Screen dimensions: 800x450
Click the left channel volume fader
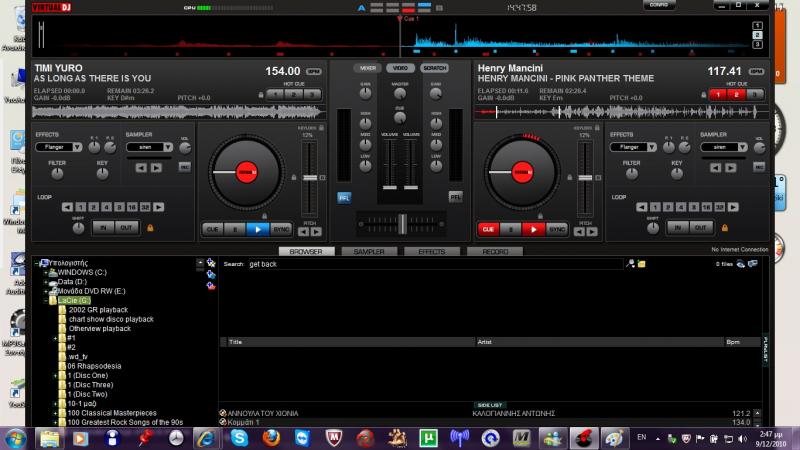click(x=390, y=187)
